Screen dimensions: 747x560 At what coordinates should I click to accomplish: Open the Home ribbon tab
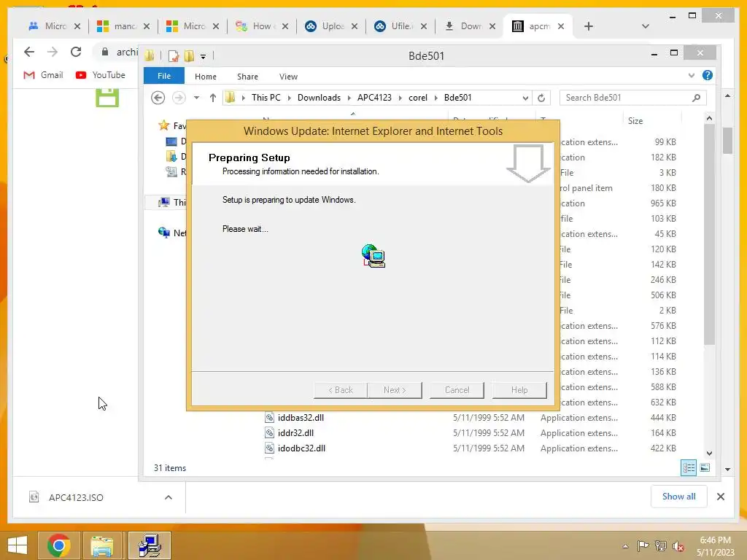pos(205,76)
